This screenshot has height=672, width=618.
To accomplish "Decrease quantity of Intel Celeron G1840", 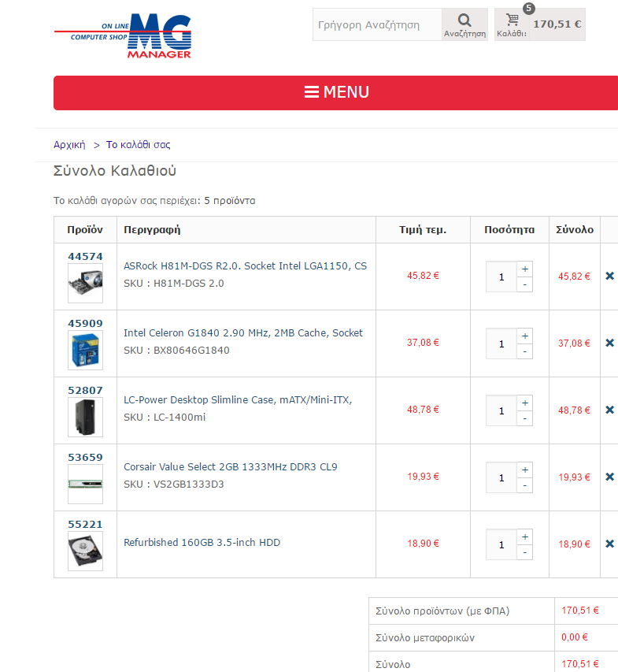I will [x=524, y=351].
